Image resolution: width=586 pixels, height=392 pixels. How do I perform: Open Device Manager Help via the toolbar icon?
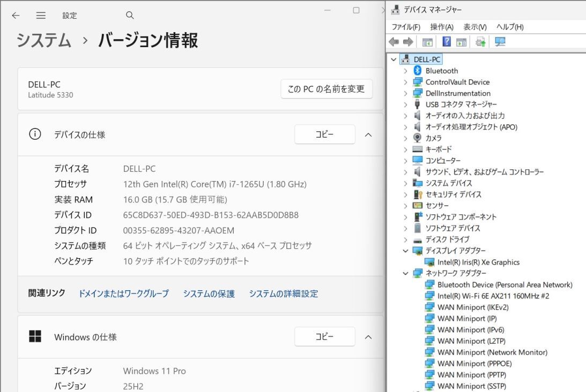(446, 42)
